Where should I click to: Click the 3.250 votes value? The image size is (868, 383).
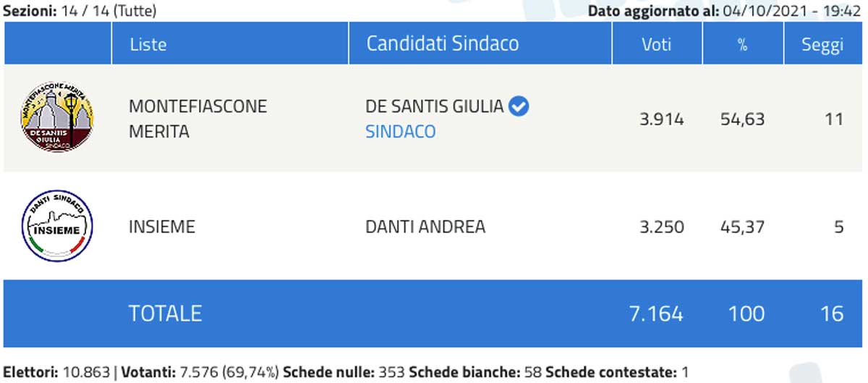point(661,227)
